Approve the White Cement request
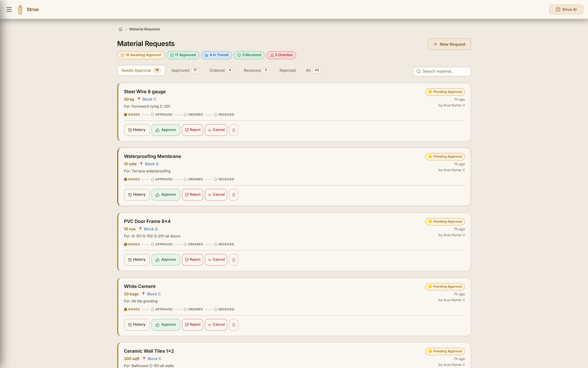588x368 pixels. tap(166, 325)
